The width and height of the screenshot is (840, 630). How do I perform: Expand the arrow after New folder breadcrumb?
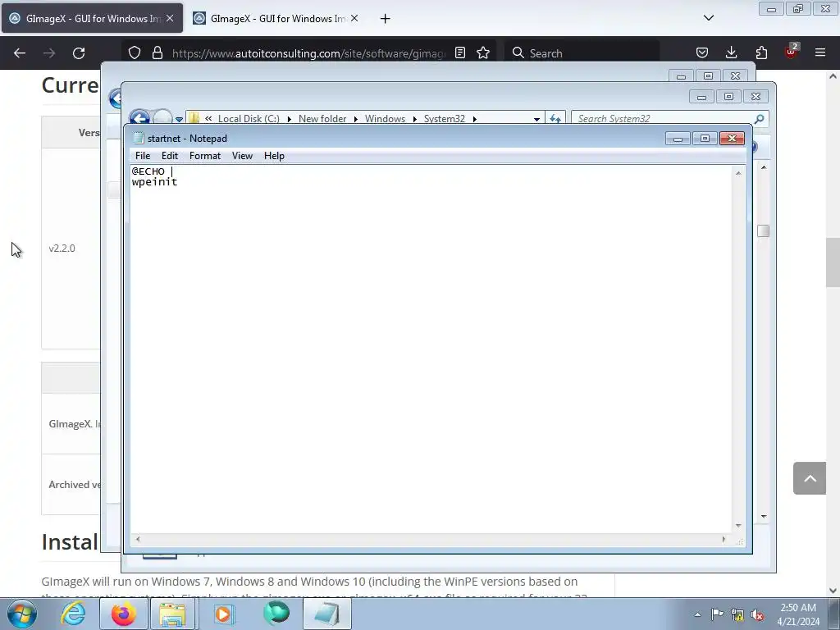(x=355, y=120)
